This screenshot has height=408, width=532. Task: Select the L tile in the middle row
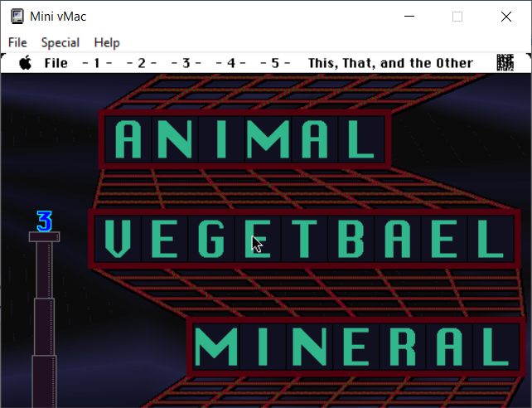click(x=491, y=239)
